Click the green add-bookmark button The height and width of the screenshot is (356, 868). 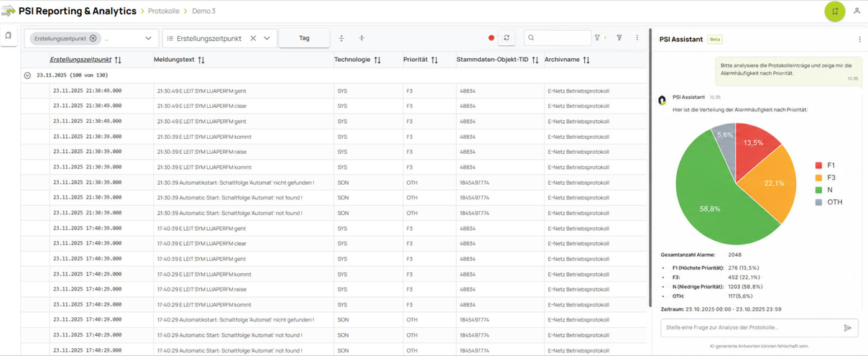click(x=835, y=11)
